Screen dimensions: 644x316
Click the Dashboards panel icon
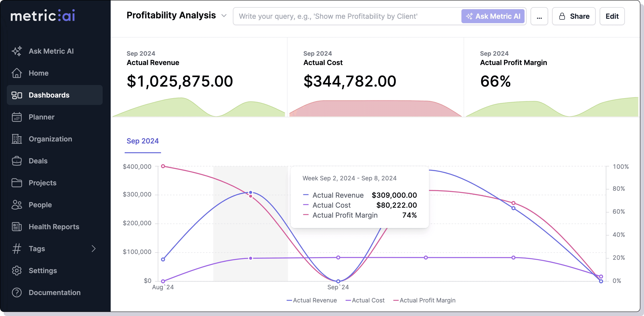17,95
